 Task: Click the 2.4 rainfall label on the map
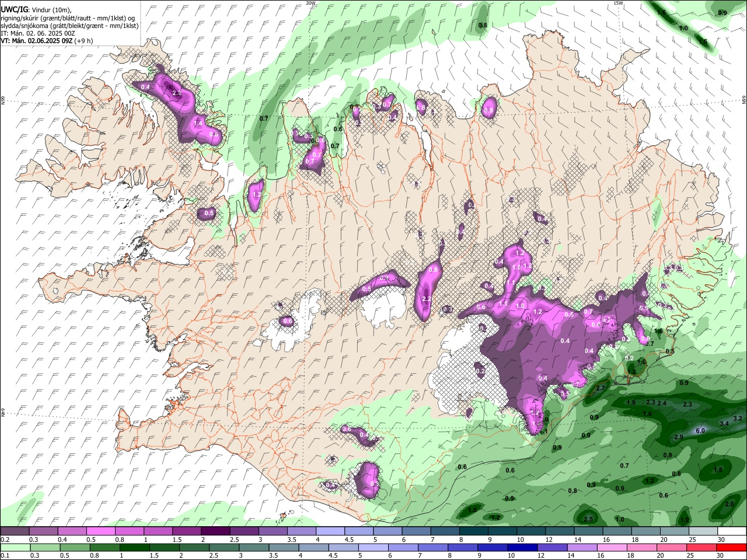point(662,403)
